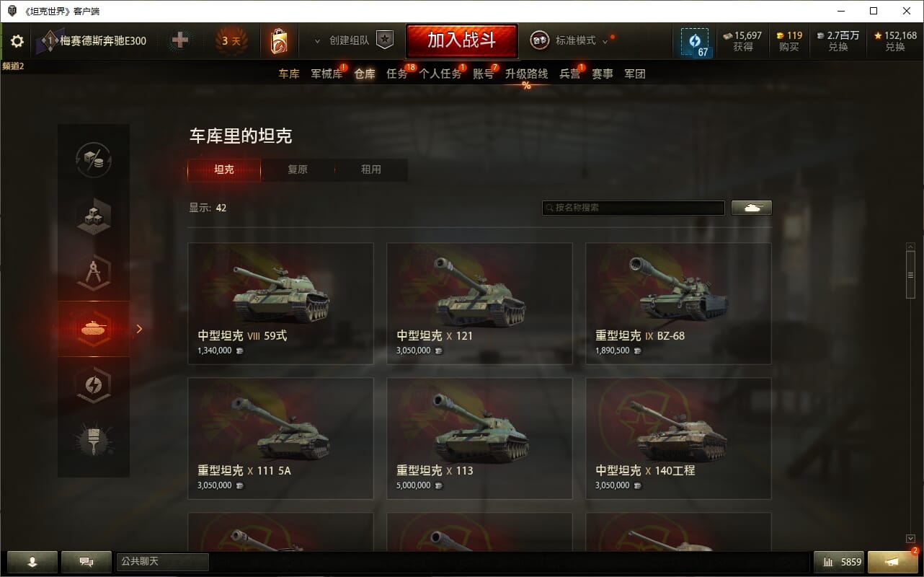Open the blueprints compass icon in the sidebar
The image size is (924, 577).
(x=94, y=273)
